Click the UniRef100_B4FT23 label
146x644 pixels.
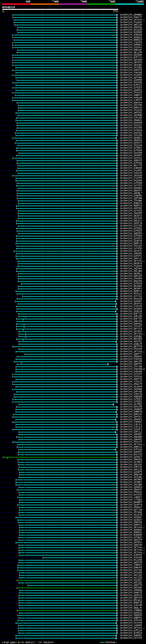pos(131,314)
